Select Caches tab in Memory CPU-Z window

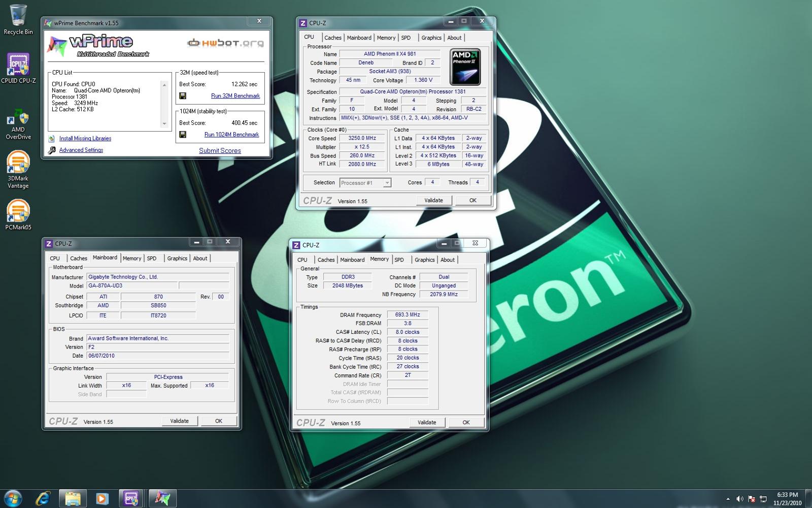coord(326,260)
